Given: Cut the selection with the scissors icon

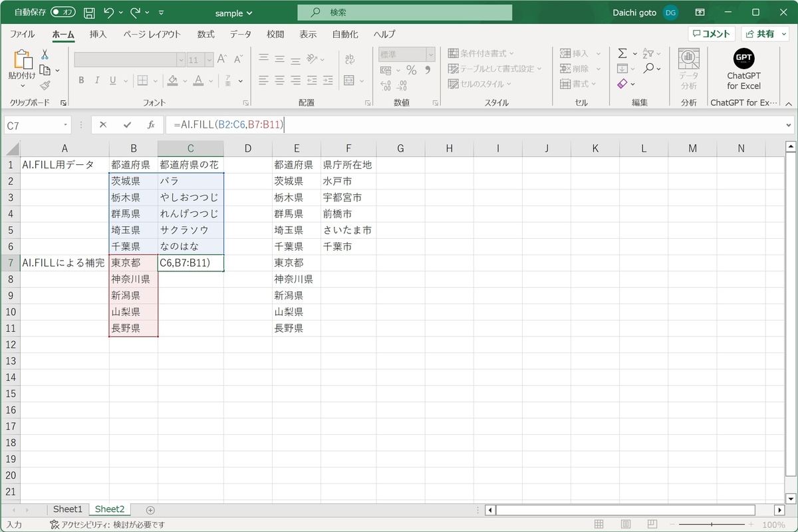Looking at the screenshot, I should [x=45, y=55].
